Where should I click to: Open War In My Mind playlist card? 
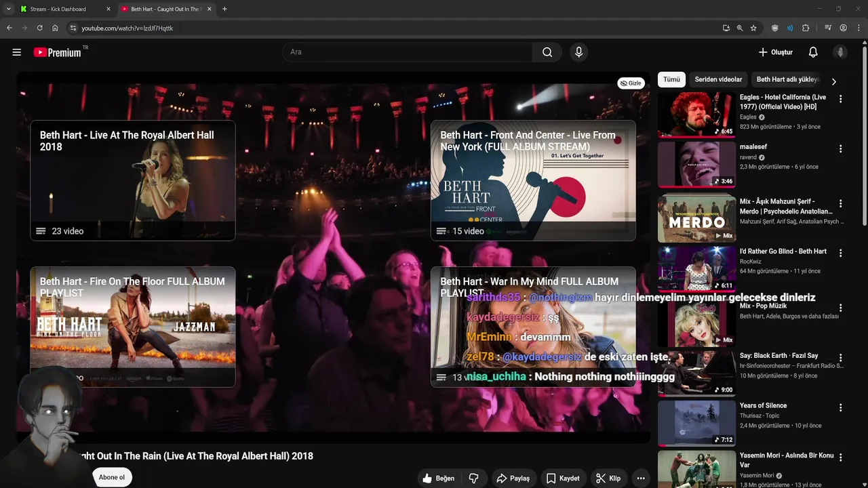pyautogui.click(x=533, y=327)
